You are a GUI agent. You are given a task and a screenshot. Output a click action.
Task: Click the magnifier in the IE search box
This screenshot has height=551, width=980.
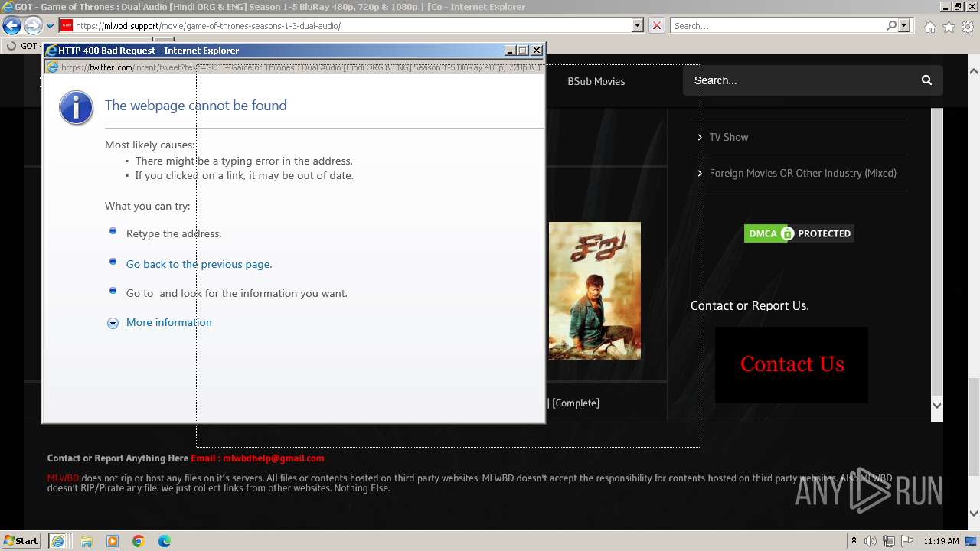click(891, 26)
